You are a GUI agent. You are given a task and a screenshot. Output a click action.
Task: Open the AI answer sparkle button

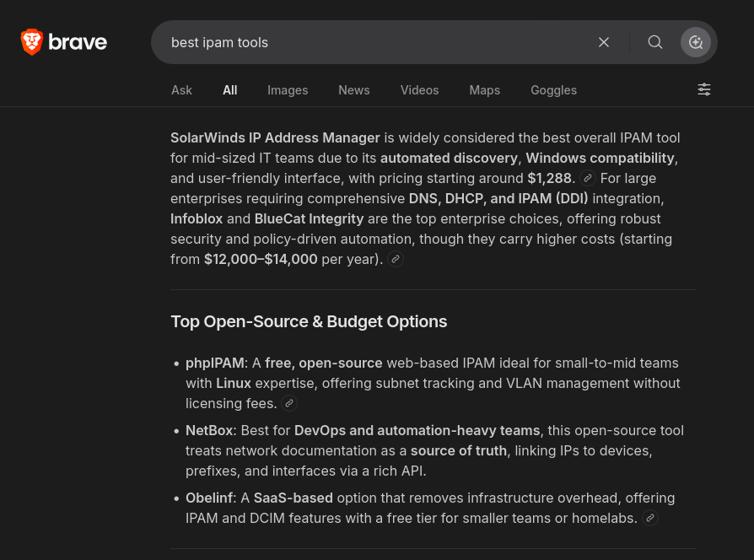tap(695, 42)
